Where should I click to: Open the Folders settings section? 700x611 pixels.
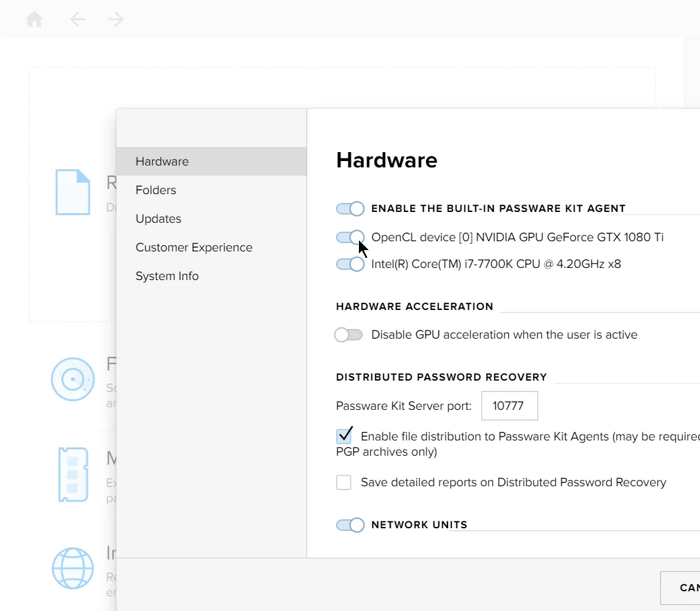tap(211, 190)
